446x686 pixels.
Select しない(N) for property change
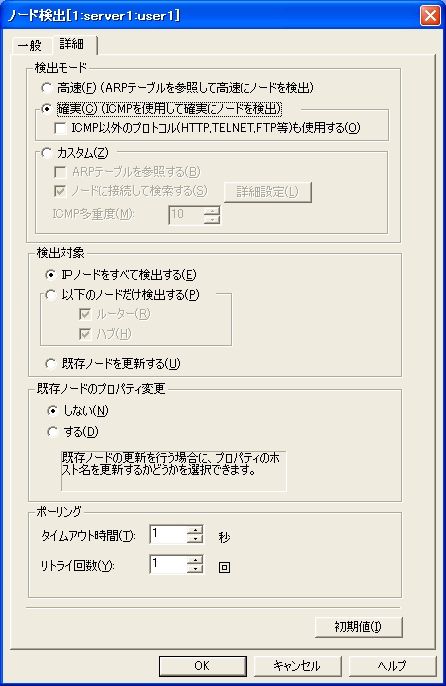[53, 410]
